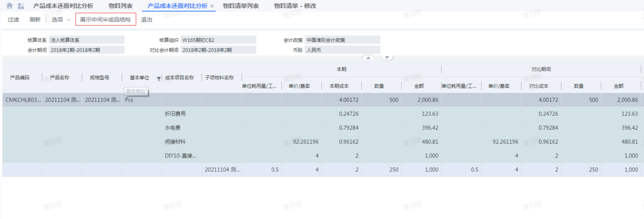Viewport: 644px width, 219px height.
Task: Close the active 产品成本还原对比分析 tab
Action: point(212,6)
